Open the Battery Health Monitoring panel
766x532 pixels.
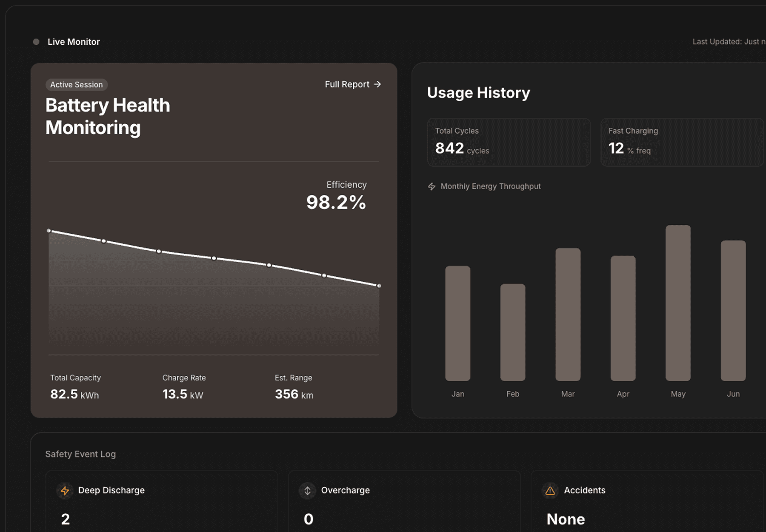click(108, 116)
